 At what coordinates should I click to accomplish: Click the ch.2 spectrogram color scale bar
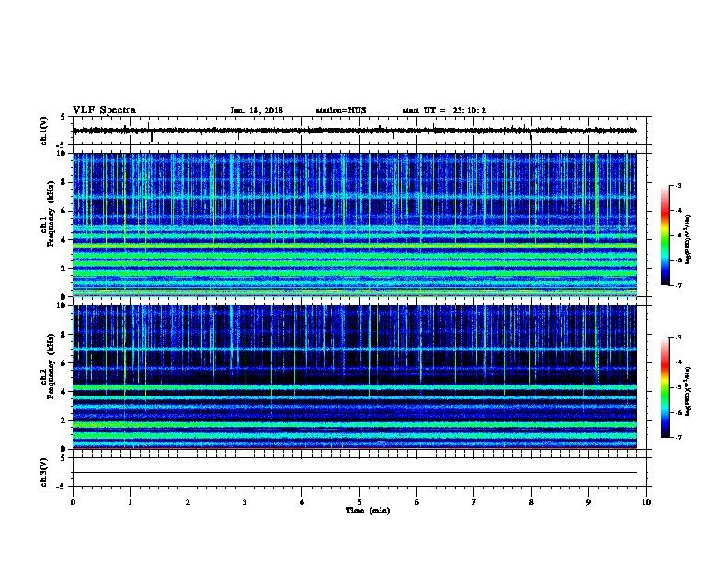pos(665,387)
